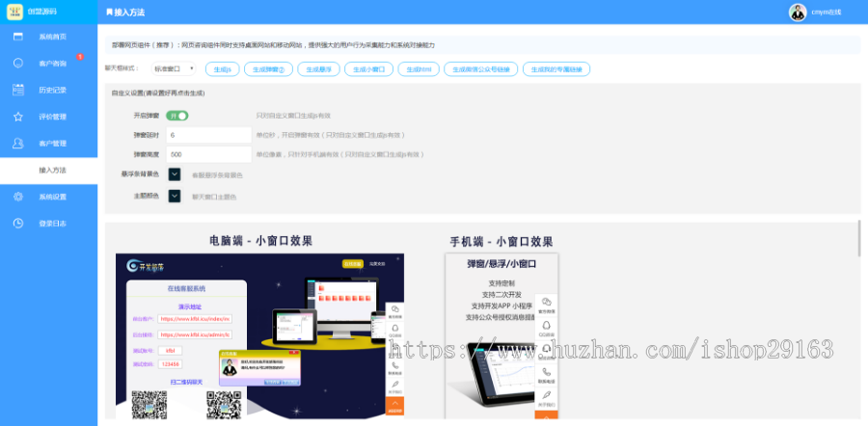The width and height of the screenshot is (868, 426).
Task: Click the vertical scrollbar on the right
Action: pos(858,238)
